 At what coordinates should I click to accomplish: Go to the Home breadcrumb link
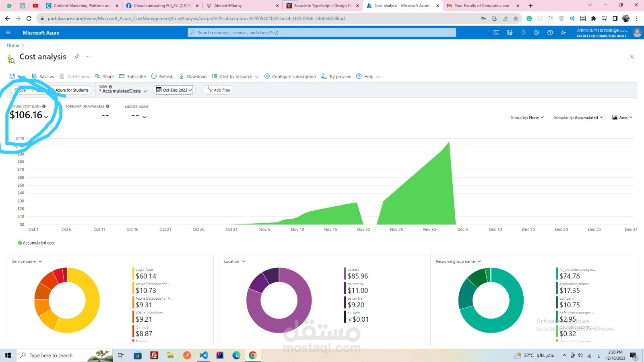[13, 45]
